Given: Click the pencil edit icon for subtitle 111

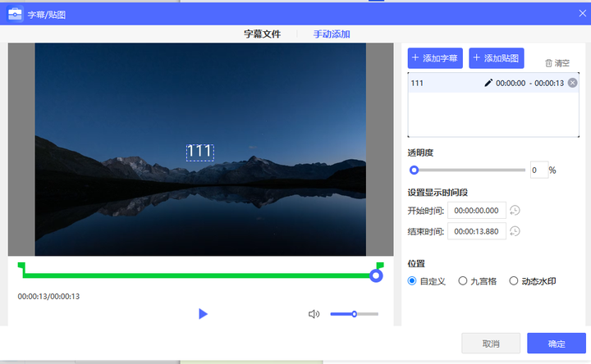Looking at the screenshot, I should pyautogui.click(x=488, y=83).
